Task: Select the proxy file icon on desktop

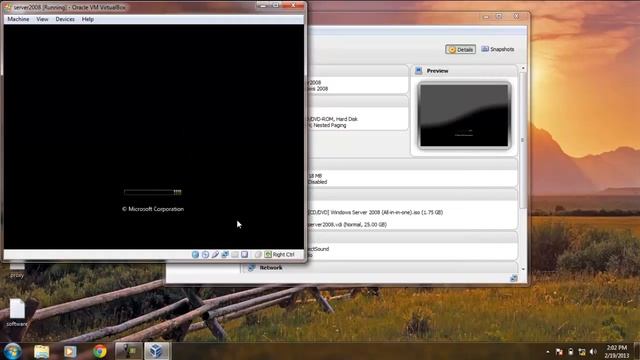Action: click(17, 270)
